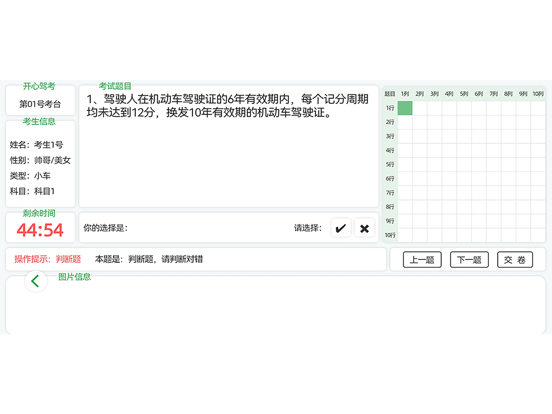Click the 10行 row header
552x414 pixels.
tap(390, 235)
